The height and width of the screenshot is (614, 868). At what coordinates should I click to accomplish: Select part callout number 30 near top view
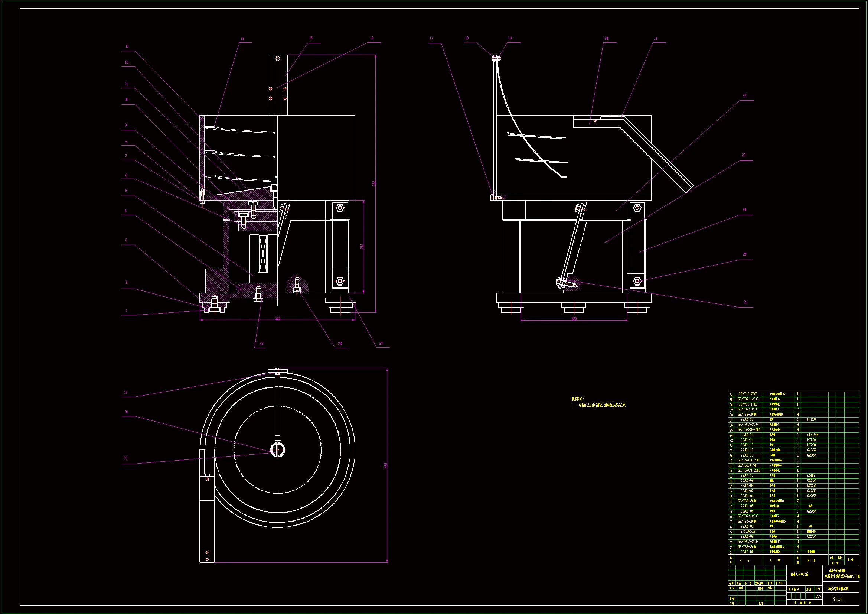(x=125, y=392)
